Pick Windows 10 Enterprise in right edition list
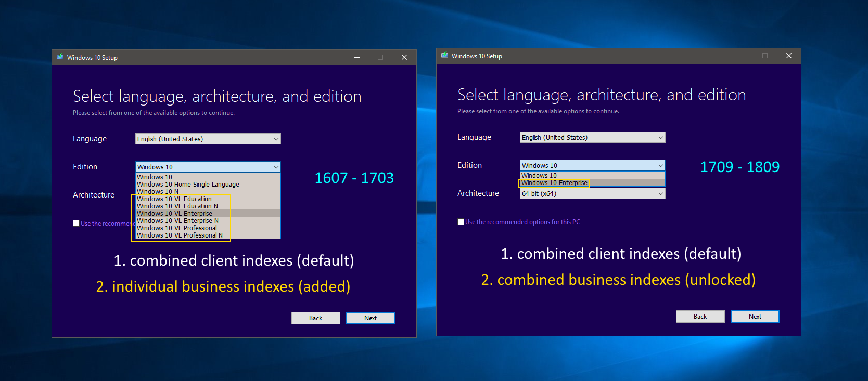This screenshot has width=868, height=381. [x=554, y=183]
